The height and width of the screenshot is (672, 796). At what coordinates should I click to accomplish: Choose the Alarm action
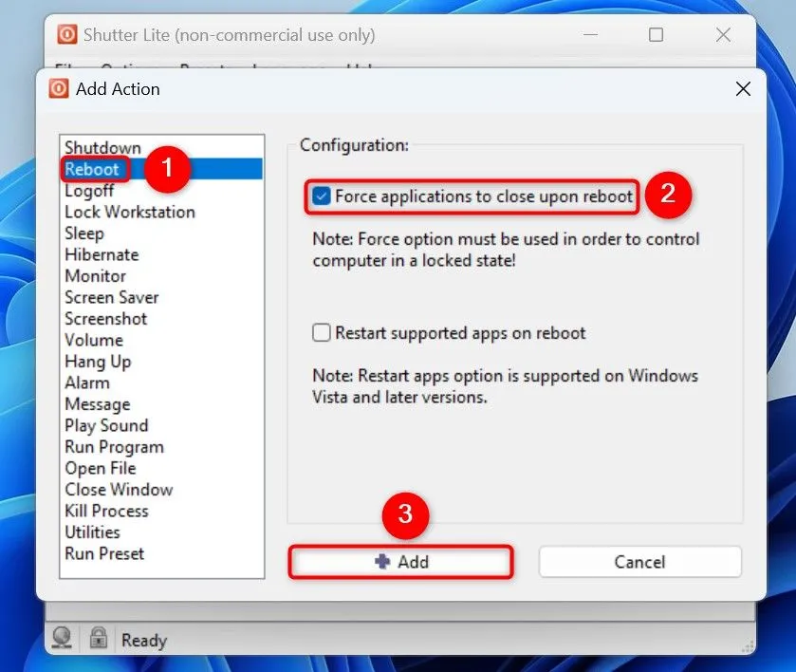pyautogui.click(x=88, y=383)
